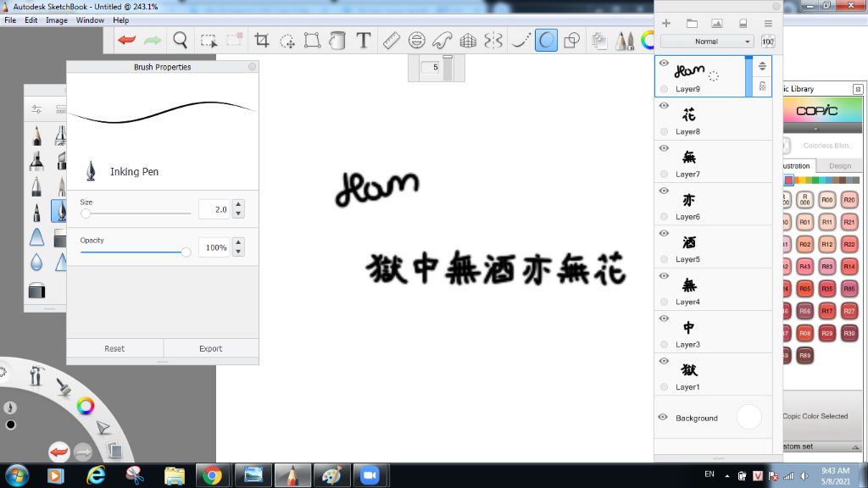Open the Layer Editor toolbar icon
This screenshot has width=868, height=488.
[599, 41]
